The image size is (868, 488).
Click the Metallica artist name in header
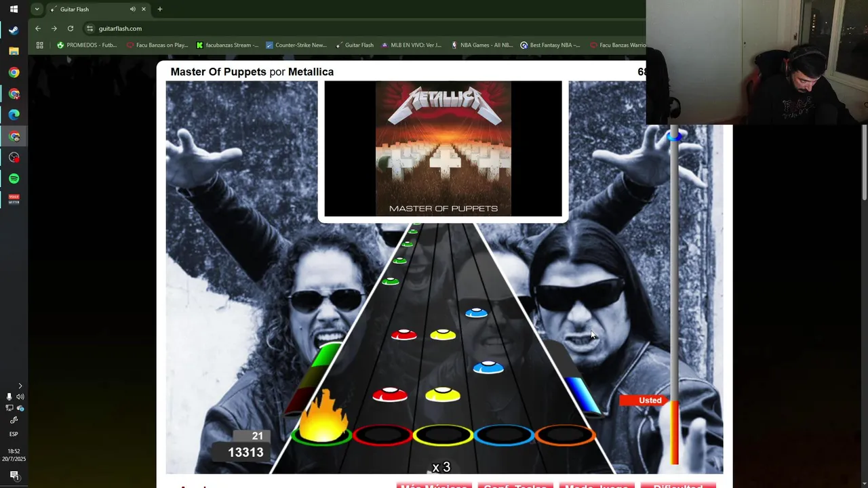(311, 72)
